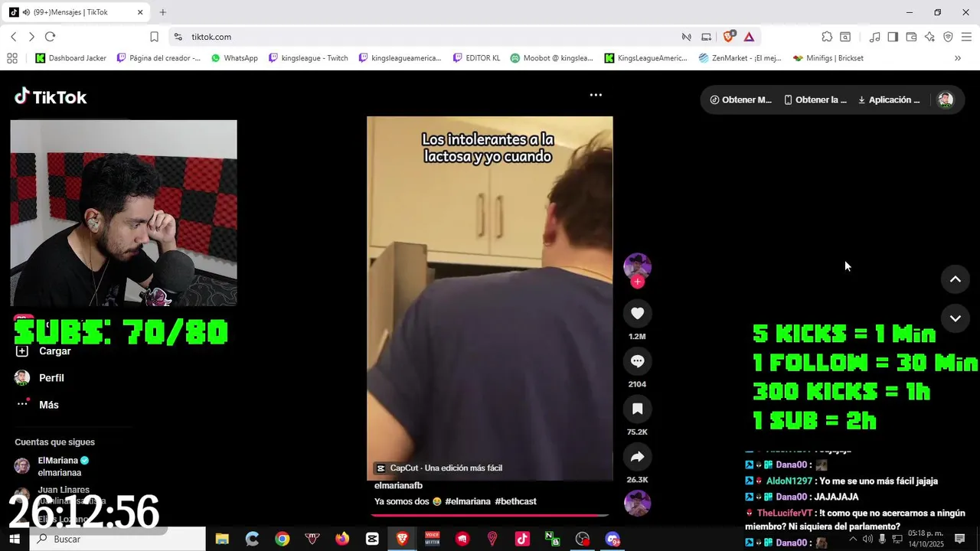Open the Windows Start menu
The image size is (980, 551).
click(14, 540)
